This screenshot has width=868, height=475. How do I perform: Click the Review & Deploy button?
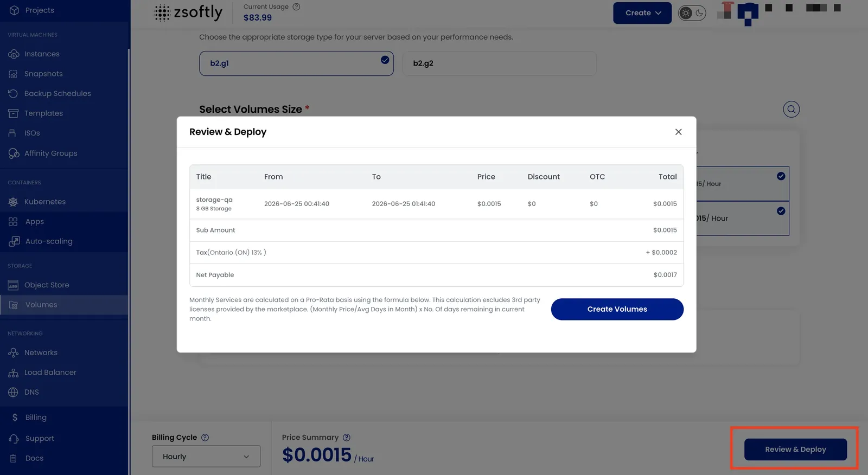pyautogui.click(x=795, y=450)
